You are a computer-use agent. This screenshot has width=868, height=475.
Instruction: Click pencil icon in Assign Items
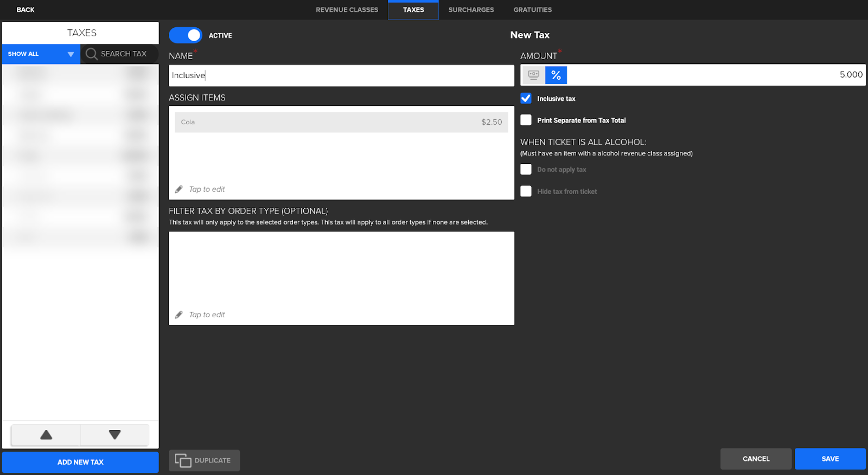(179, 189)
